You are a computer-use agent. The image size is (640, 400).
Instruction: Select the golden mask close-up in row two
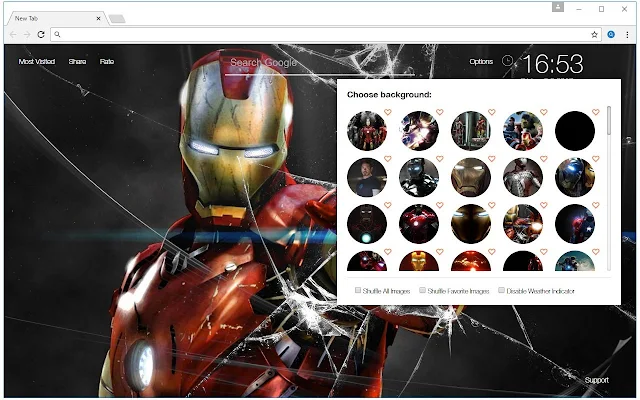471,178
